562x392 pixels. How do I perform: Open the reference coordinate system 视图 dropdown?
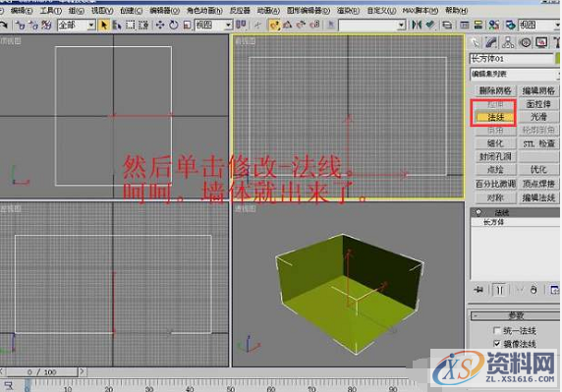tap(213, 26)
